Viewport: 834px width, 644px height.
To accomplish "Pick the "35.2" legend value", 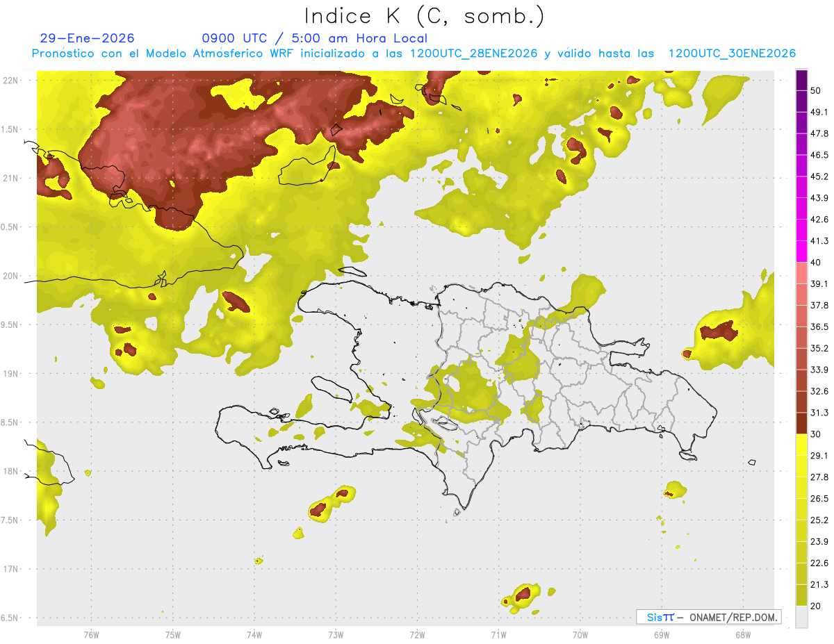I will coord(819,348).
